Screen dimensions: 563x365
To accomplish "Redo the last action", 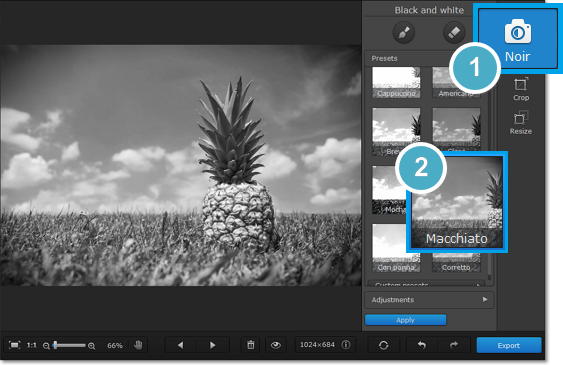I will [454, 345].
